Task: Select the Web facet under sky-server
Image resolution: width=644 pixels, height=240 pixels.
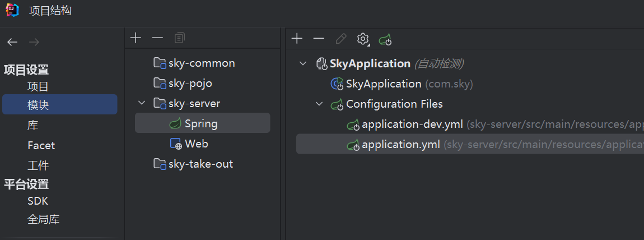Action: click(x=196, y=144)
